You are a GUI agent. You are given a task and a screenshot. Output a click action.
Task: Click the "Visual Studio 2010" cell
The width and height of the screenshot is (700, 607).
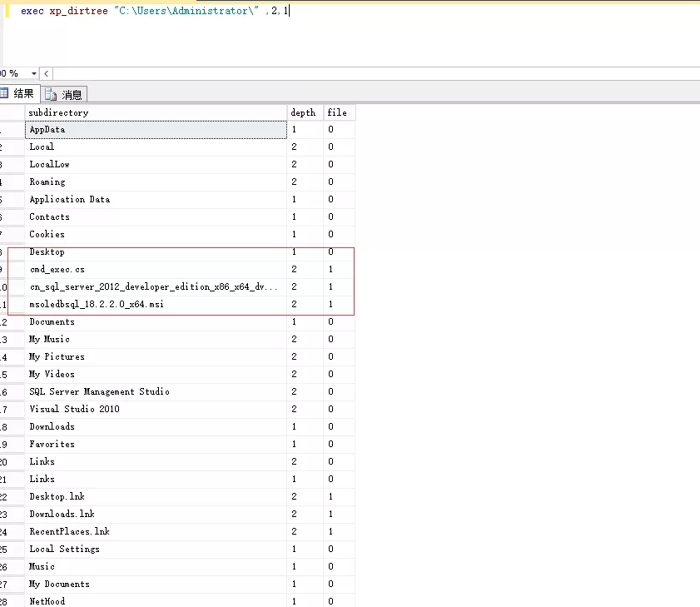(156, 409)
